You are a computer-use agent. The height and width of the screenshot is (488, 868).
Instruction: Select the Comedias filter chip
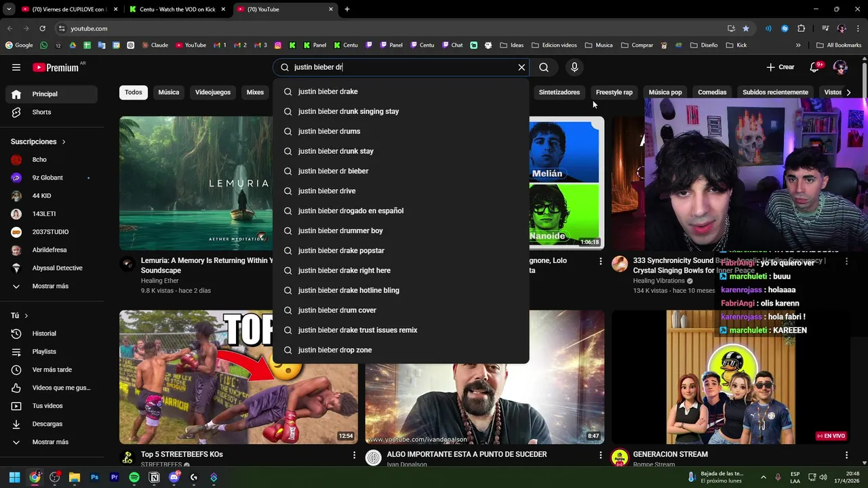(712, 92)
